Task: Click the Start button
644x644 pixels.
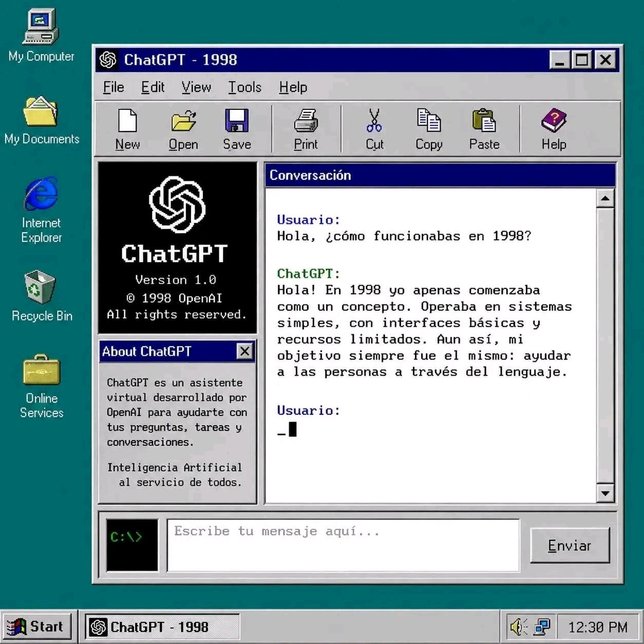Action: click(x=36, y=627)
